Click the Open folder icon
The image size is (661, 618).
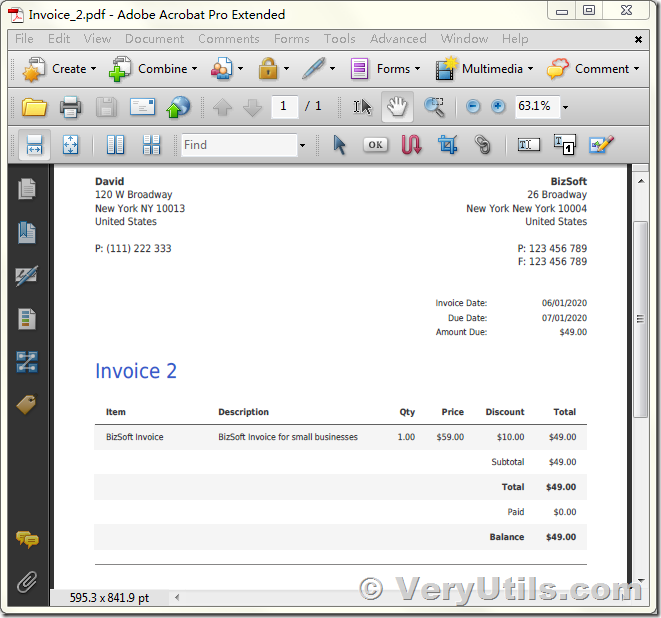click(34, 107)
